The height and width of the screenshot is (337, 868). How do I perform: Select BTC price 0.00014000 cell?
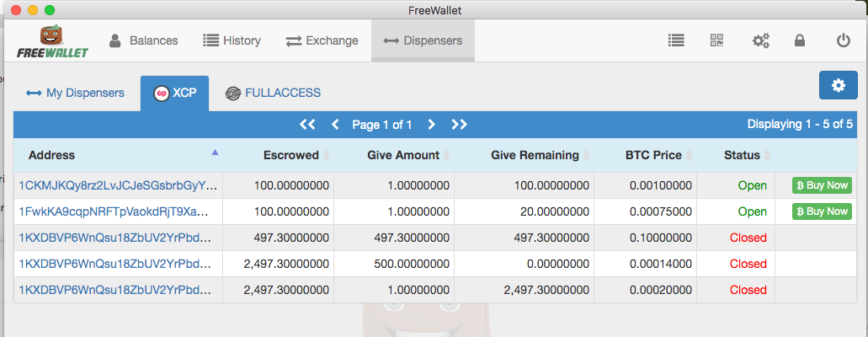tap(646, 264)
